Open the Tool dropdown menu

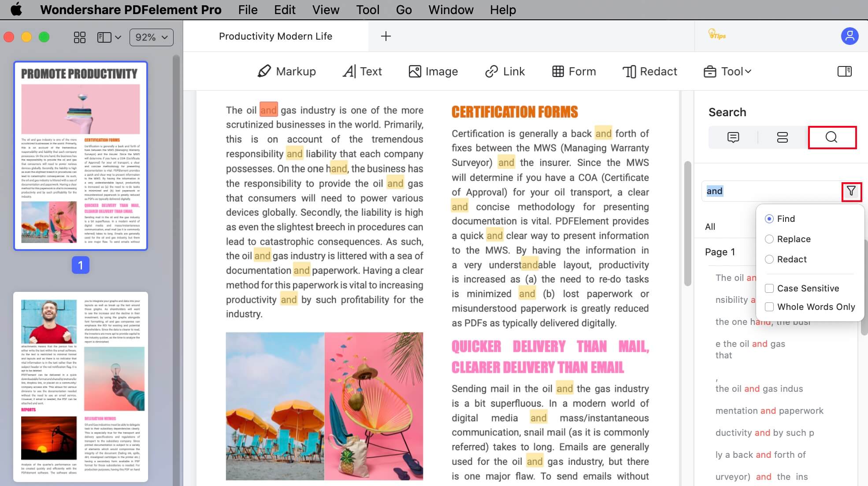(x=727, y=71)
